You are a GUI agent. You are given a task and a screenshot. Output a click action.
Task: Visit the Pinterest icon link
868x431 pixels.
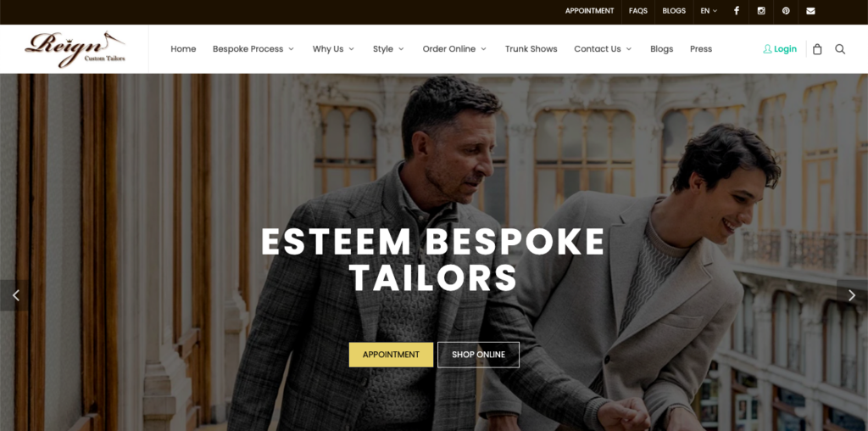point(786,11)
